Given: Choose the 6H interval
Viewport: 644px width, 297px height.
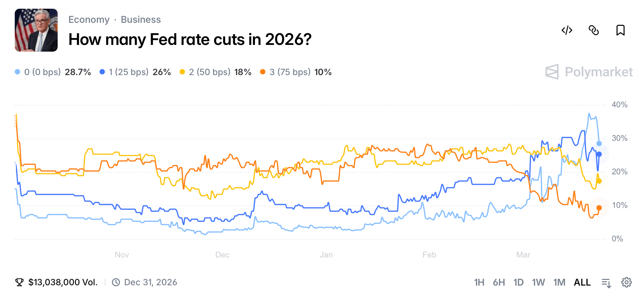Looking at the screenshot, I should [x=500, y=282].
